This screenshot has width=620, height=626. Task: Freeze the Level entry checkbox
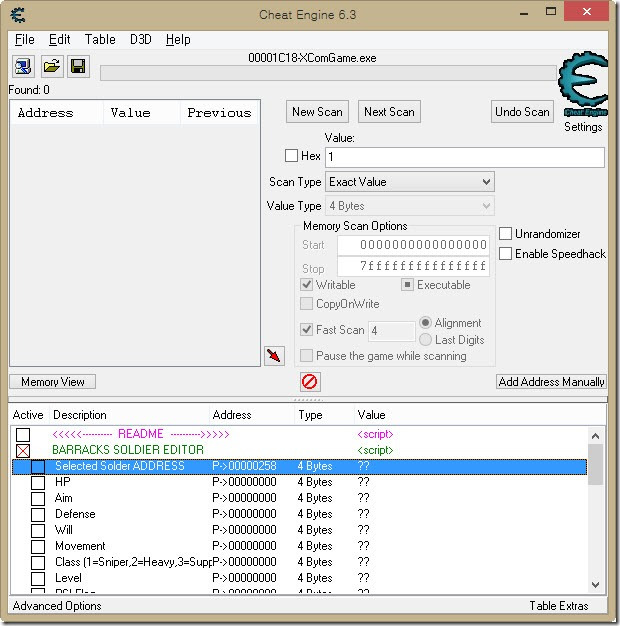[38, 578]
